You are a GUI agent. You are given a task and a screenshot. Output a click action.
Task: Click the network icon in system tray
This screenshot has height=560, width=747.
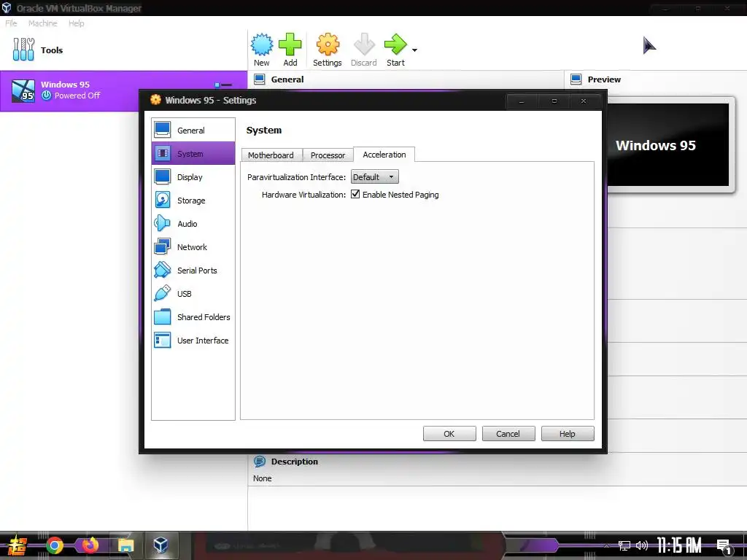point(624,545)
